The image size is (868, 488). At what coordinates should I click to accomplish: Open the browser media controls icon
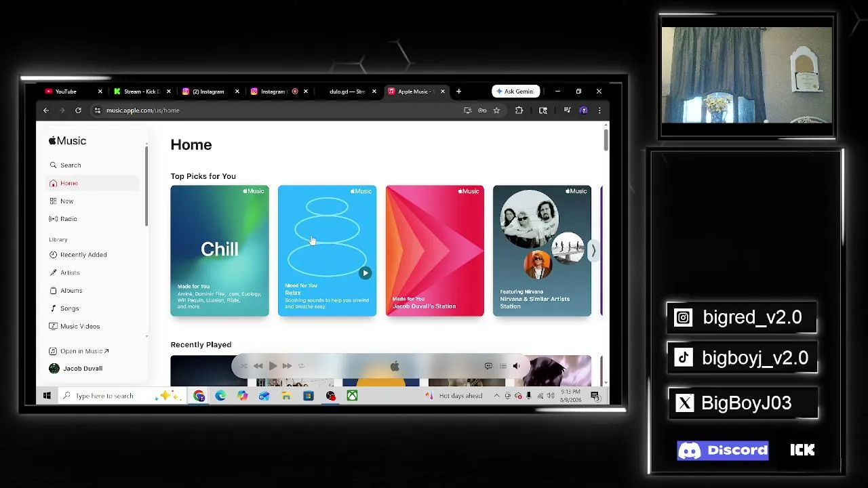click(568, 110)
